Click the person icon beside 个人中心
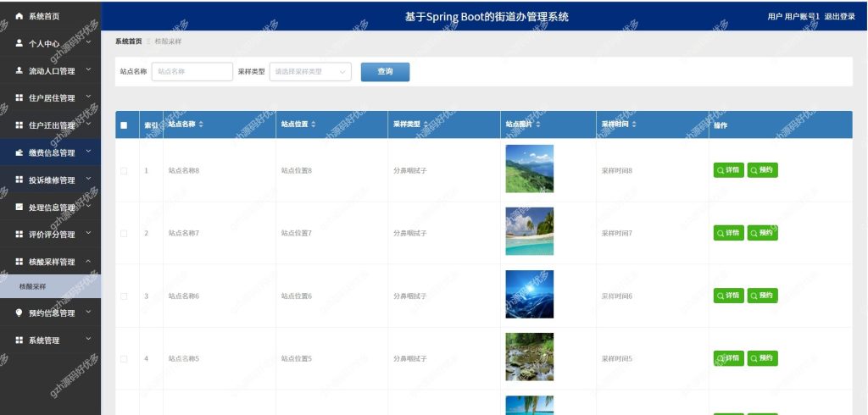Viewport: 868px width, 415px height. pyautogui.click(x=19, y=43)
